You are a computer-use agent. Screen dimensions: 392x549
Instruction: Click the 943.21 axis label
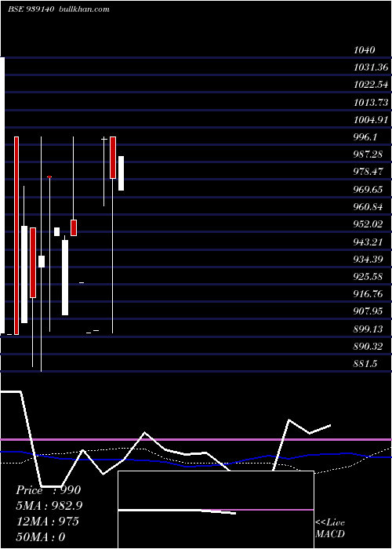click(x=368, y=242)
